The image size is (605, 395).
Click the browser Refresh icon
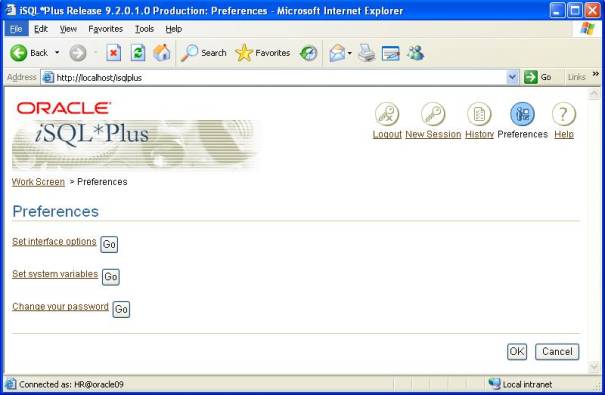pyautogui.click(x=138, y=53)
